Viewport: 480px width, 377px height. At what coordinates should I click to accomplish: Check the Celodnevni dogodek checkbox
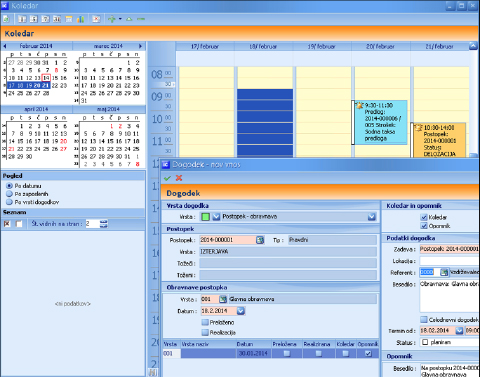click(x=424, y=320)
